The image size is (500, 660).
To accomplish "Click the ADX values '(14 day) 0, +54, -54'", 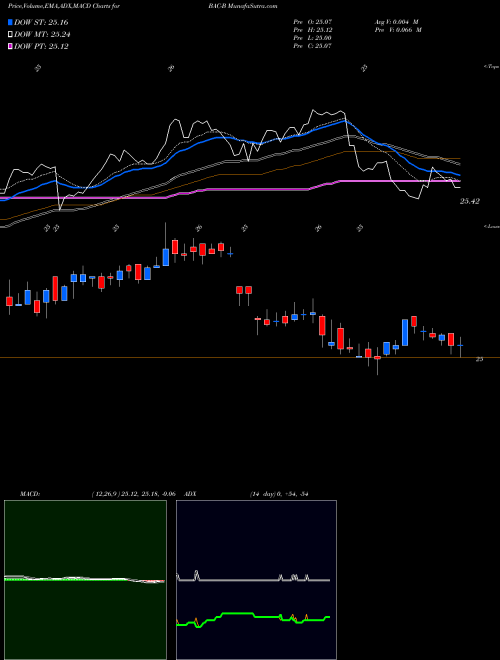I will click(279, 494).
